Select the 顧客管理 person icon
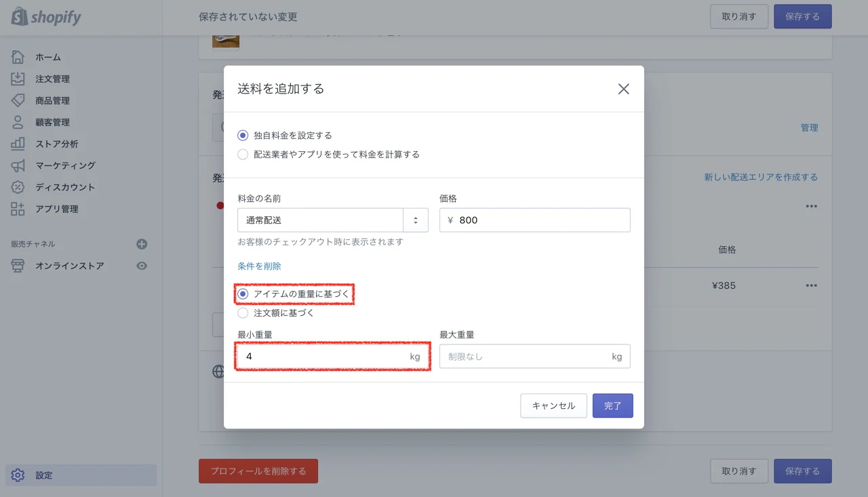 pos(18,122)
